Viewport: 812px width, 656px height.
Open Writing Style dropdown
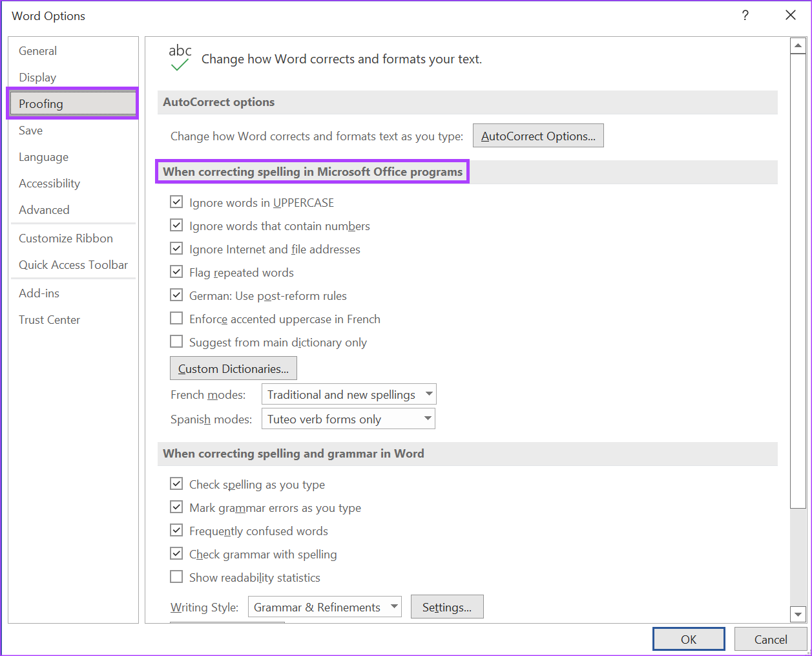[324, 607]
